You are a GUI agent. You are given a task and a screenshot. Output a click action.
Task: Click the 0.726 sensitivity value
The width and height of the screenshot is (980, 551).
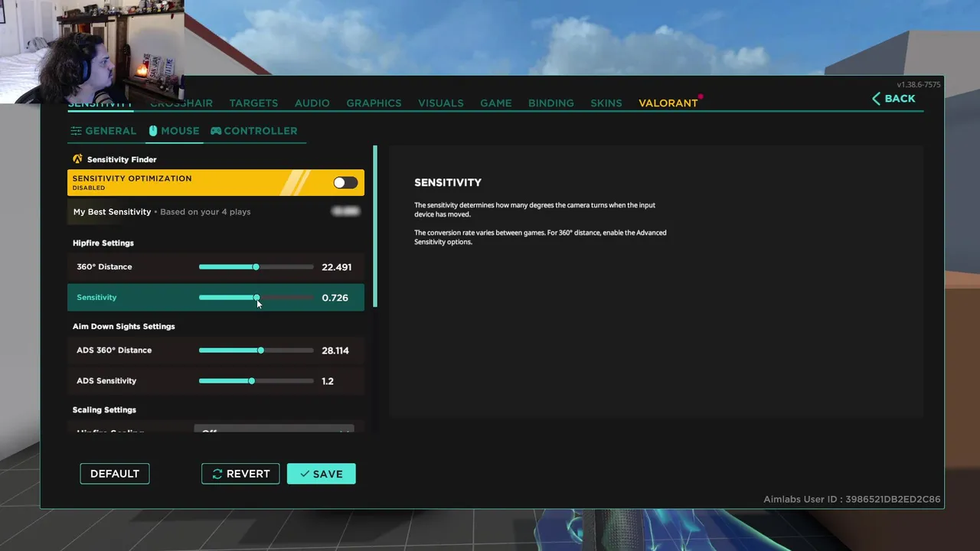335,298
